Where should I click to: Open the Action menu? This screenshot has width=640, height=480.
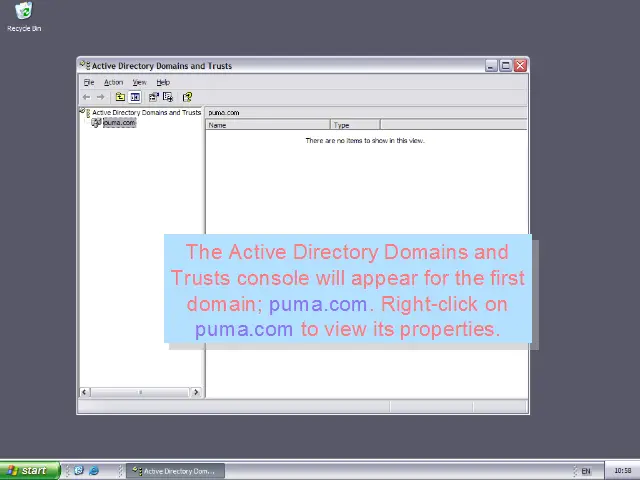(113, 82)
